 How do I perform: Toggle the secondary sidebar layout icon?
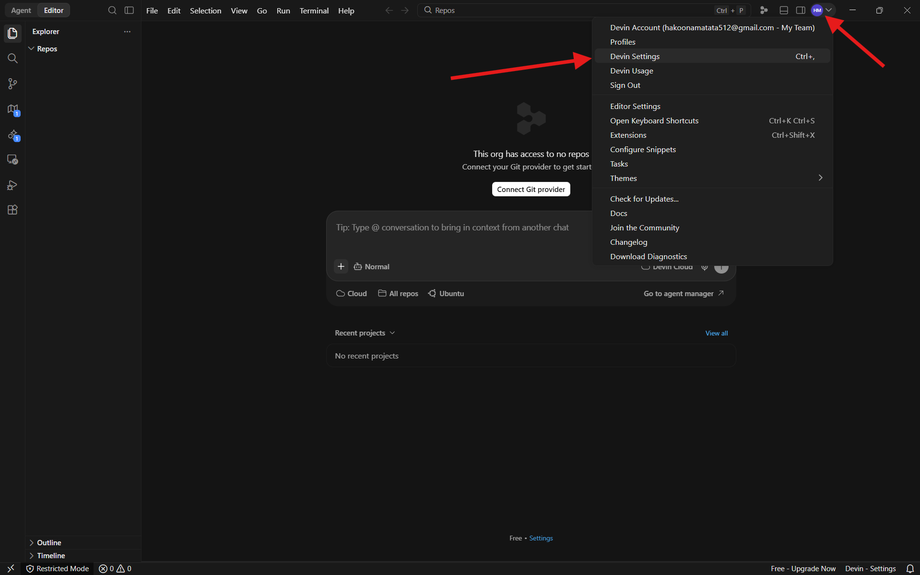800,11
